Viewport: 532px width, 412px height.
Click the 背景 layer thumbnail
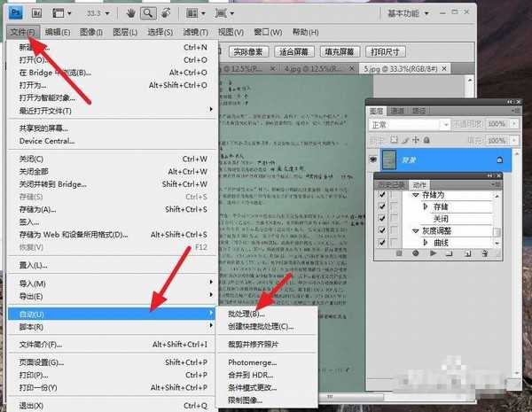[x=389, y=159]
